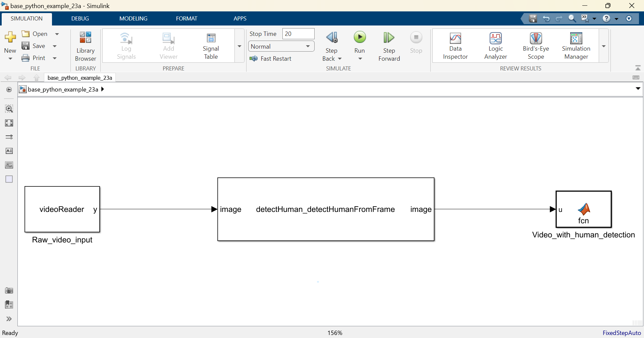Expand the Open dropdown arrow
644x338 pixels.
click(x=57, y=34)
